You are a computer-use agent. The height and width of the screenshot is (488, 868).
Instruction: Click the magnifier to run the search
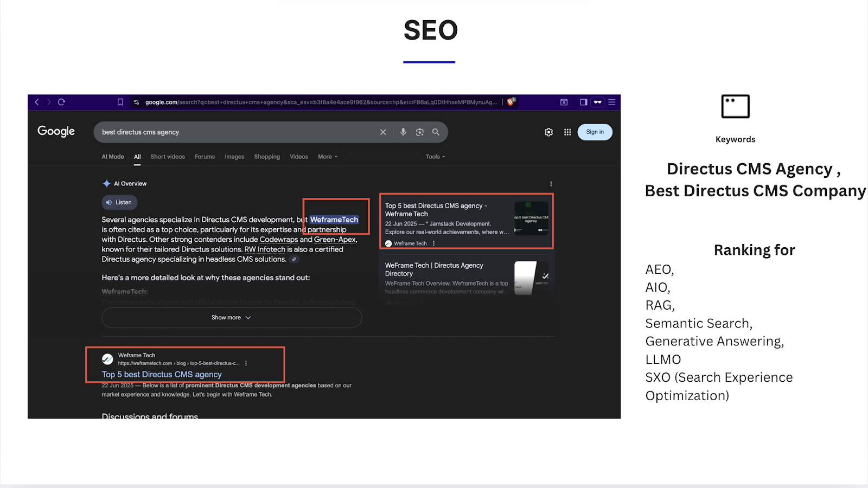pyautogui.click(x=436, y=132)
